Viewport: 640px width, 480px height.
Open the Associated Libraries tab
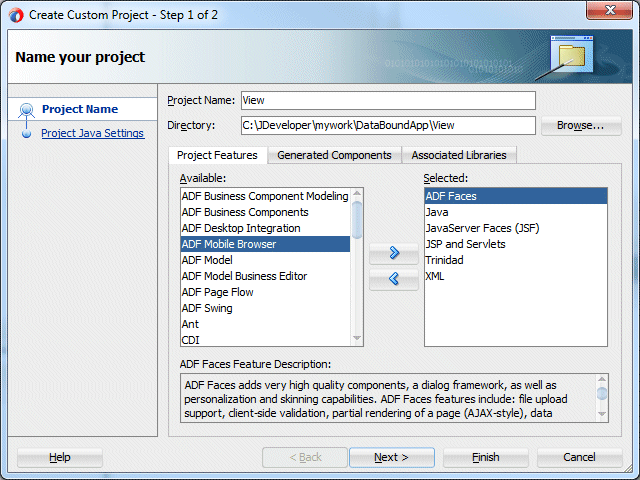click(459, 156)
